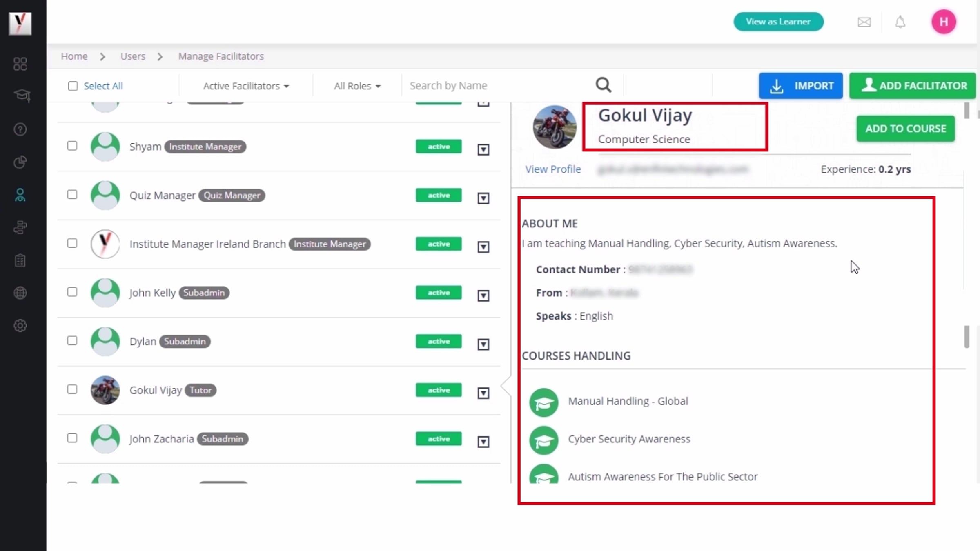Image resolution: width=980 pixels, height=551 pixels.
Task: Open the All Roles filter dropdown
Action: 357,86
